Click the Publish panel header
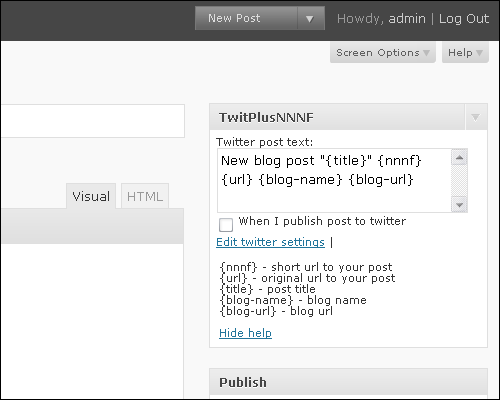Viewport: 500px width, 400px height. (x=348, y=382)
